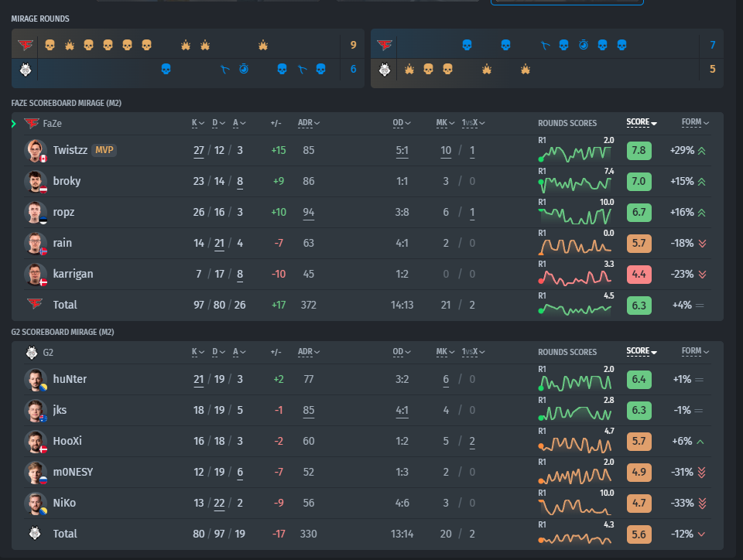Open huNter player profile link
The width and height of the screenshot is (743, 560).
click(x=70, y=379)
